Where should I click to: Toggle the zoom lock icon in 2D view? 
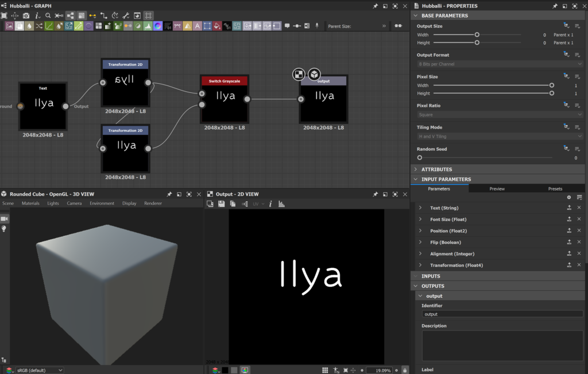tap(405, 371)
